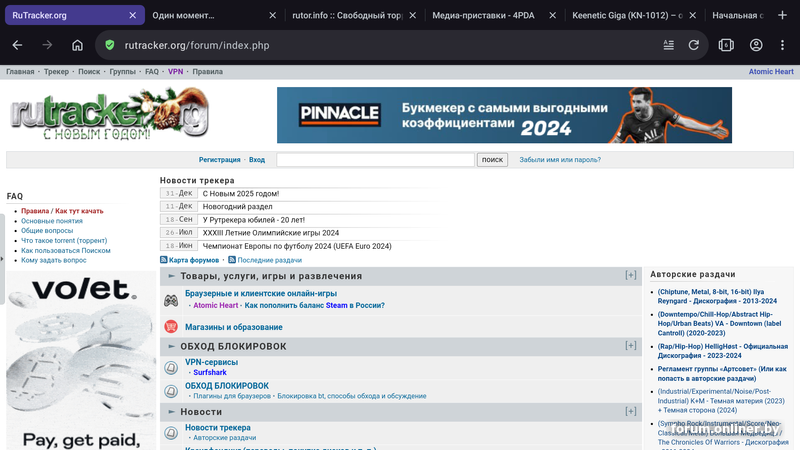Click the gamepad icon for online games forum
Screen dimensions: 800x450
pyautogui.click(x=171, y=301)
